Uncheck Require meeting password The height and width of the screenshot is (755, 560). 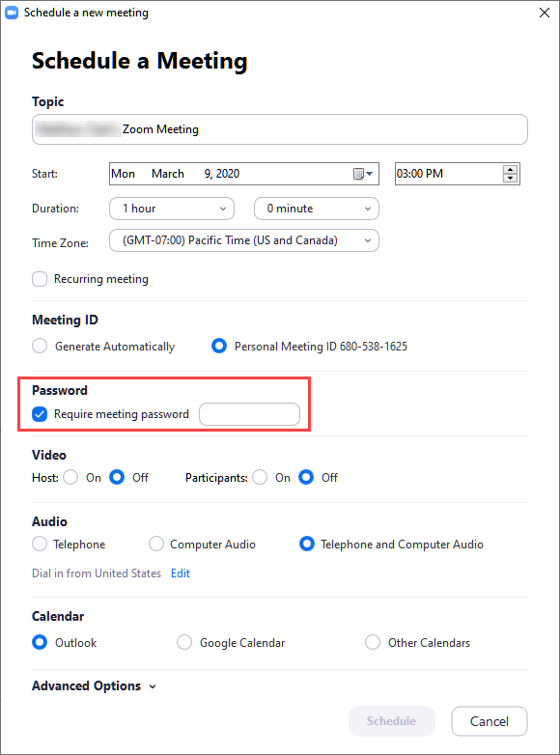[x=40, y=414]
